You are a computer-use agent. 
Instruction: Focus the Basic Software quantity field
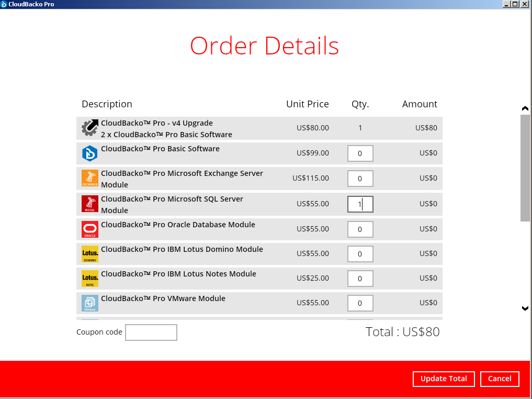coord(360,153)
